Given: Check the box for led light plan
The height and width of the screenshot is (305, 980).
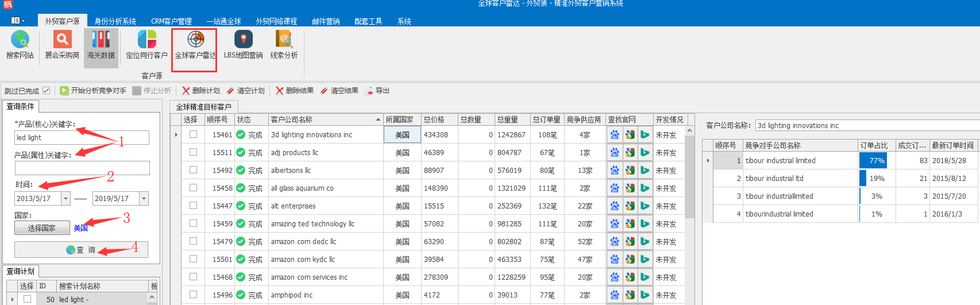Looking at the screenshot, I should point(27,299).
